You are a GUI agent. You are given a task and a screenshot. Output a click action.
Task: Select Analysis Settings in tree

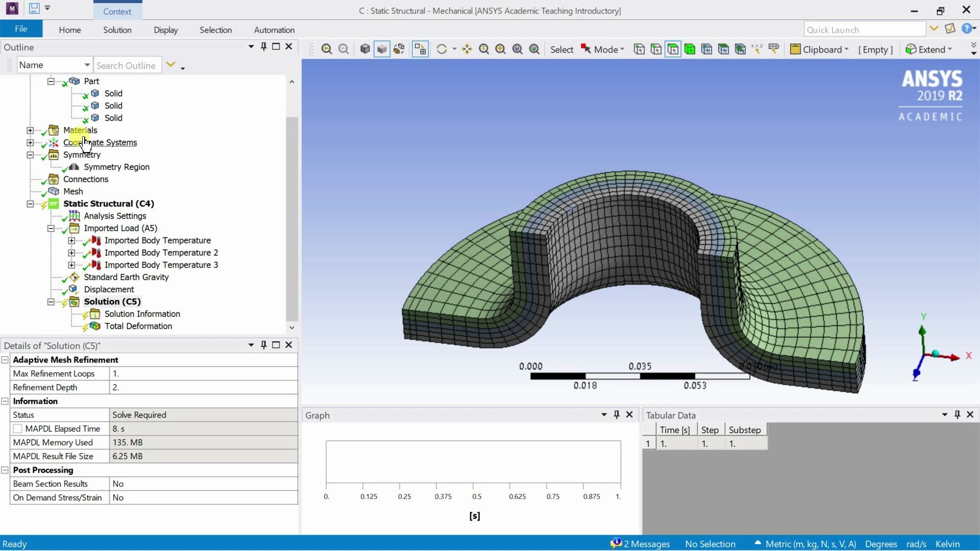point(115,216)
